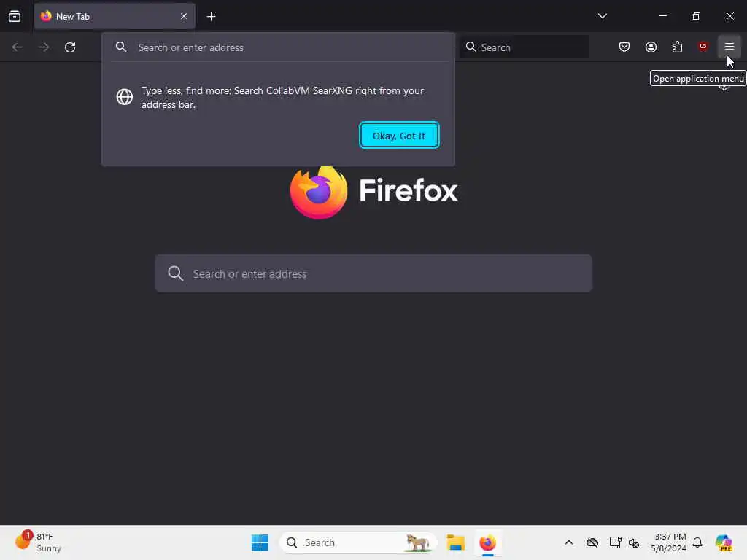Screen dimensions: 747x560
Task: Restore down the Firefox window
Action: [697, 16]
